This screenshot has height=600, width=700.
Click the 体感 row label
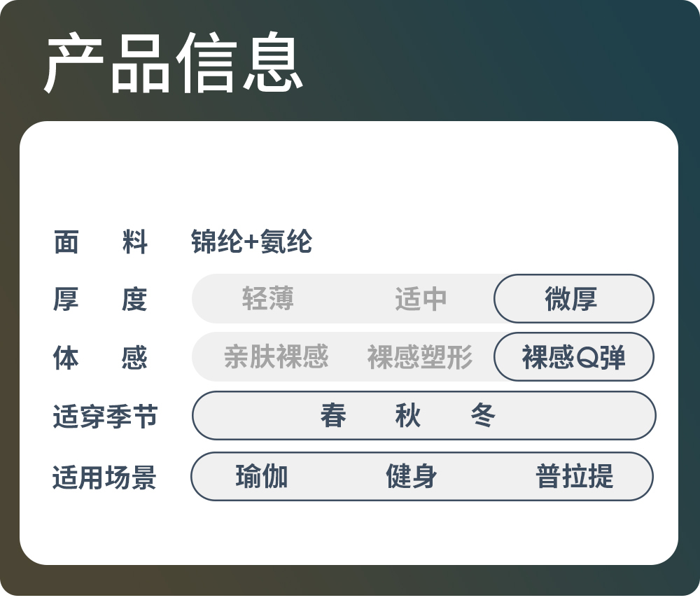(100, 358)
